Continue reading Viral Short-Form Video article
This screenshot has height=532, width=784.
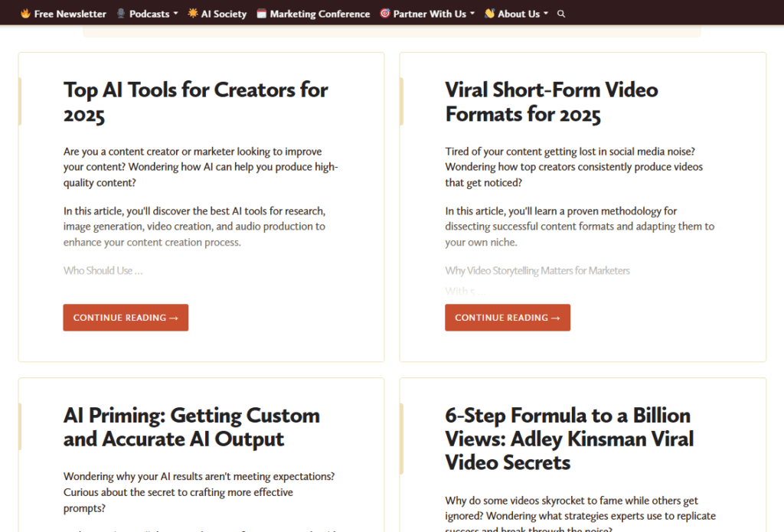(x=508, y=318)
